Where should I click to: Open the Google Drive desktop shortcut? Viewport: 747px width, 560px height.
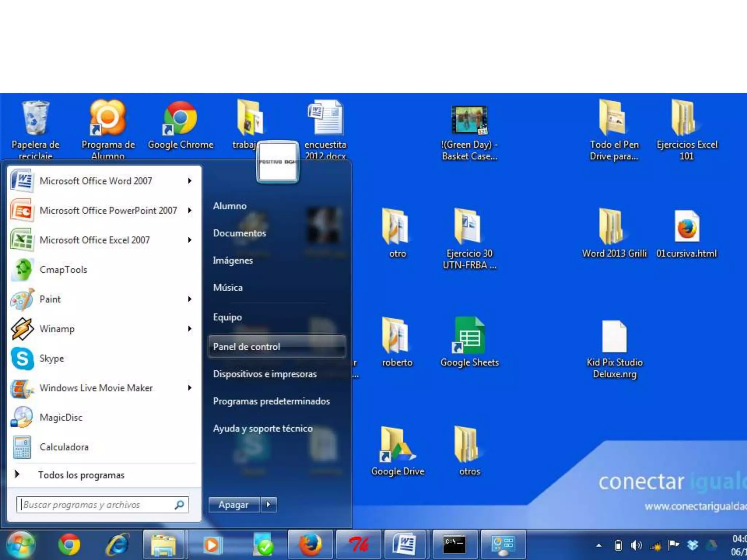pos(398,451)
